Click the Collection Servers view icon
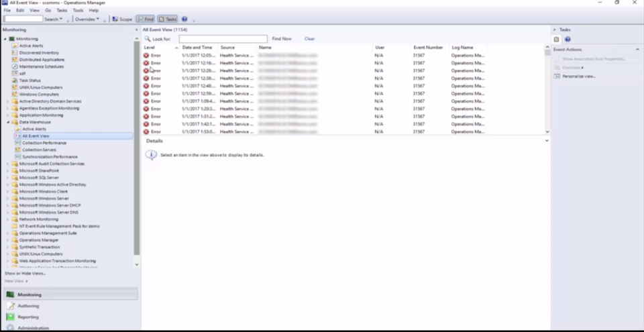 (x=17, y=150)
